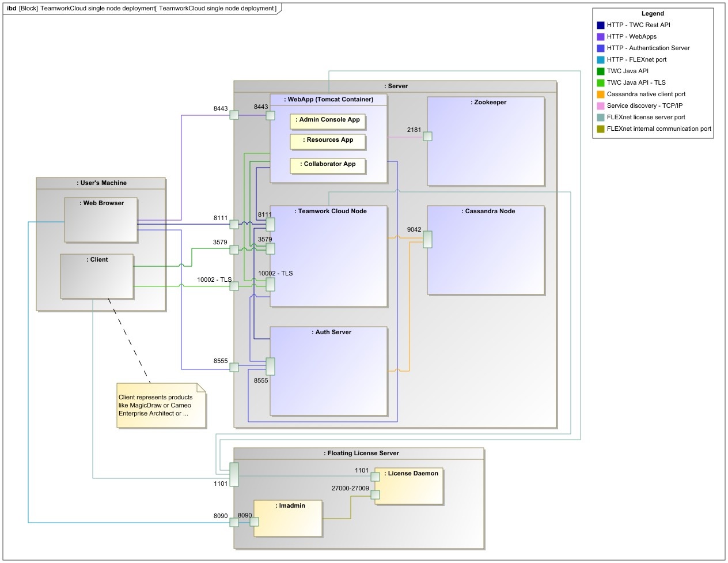Image resolution: width=728 pixels, height=563 pixels.
Task: Click lmadmin port 8090
Action: click(254, 522)
